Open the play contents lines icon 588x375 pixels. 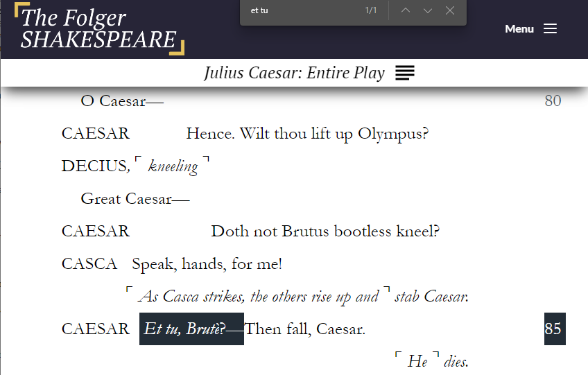[x=405, y=73]
